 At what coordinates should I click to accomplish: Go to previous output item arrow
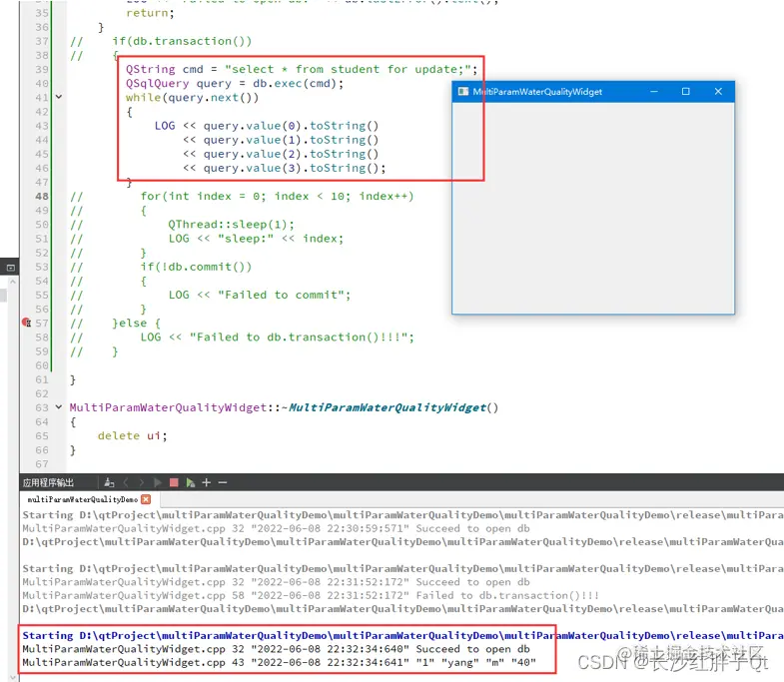(126, 482)
